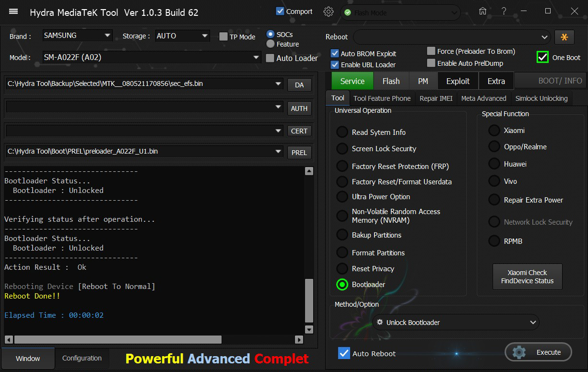Click the DA file browse button
This screenshot has width=588, height=372.
point(299,85)
